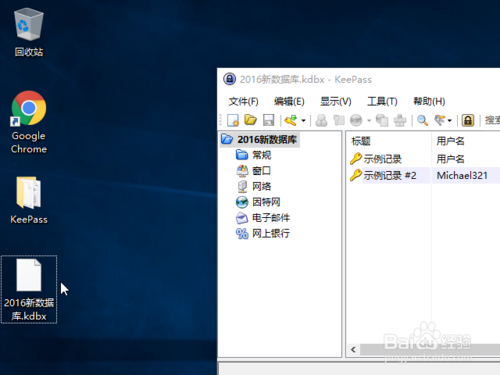Open the Show entries dropdown arrow
This screenshot has height=375, width=500.
(x=450, y=121)
